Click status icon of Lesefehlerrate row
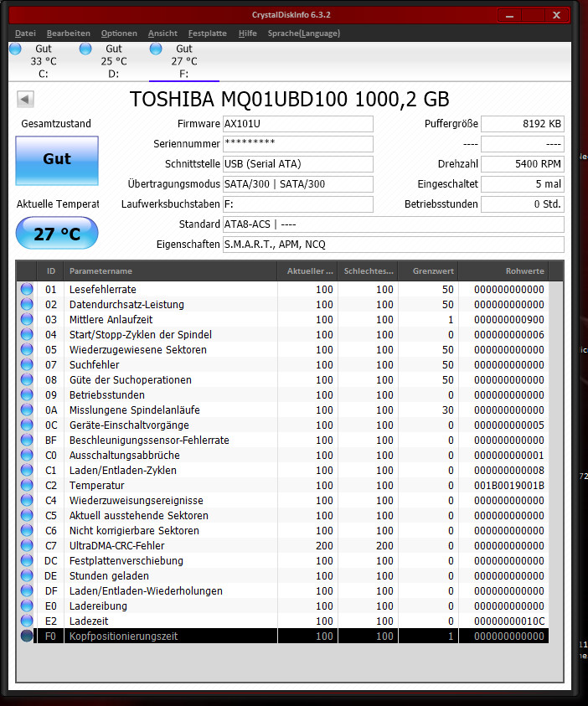 (x=27, y=289)
